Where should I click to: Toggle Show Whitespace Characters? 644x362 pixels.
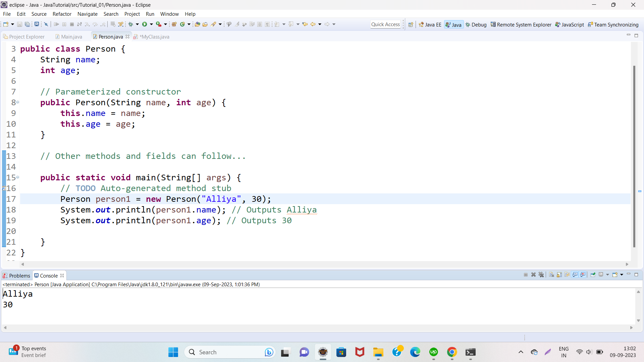pos(267,24)
